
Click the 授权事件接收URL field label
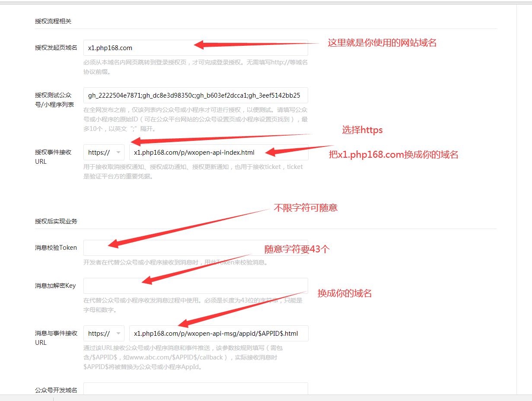[x=53, y=157]
